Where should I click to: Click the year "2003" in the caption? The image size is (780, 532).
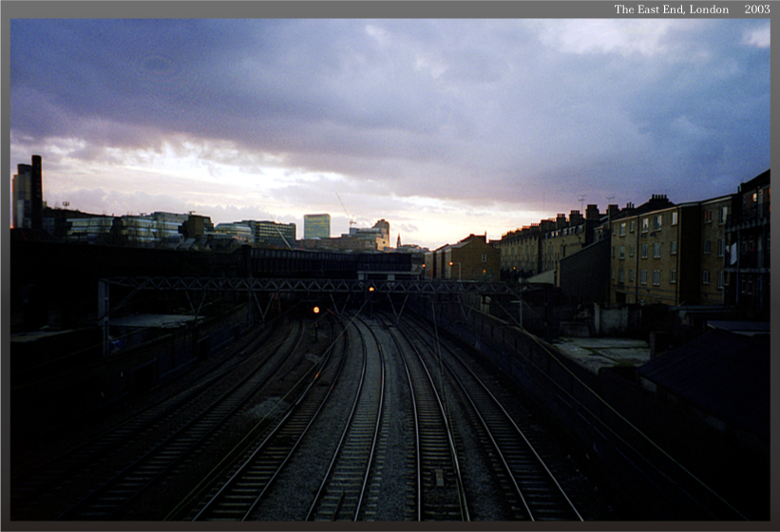(x=757, y=9)
